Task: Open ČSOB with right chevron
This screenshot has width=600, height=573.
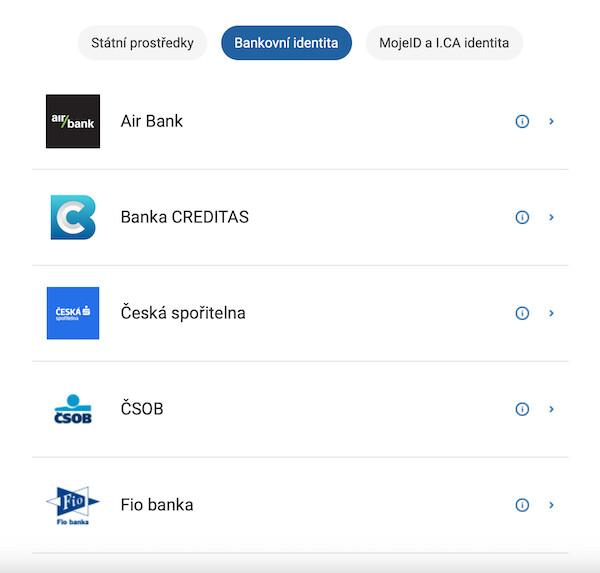Action: click(x=551, y=409)
